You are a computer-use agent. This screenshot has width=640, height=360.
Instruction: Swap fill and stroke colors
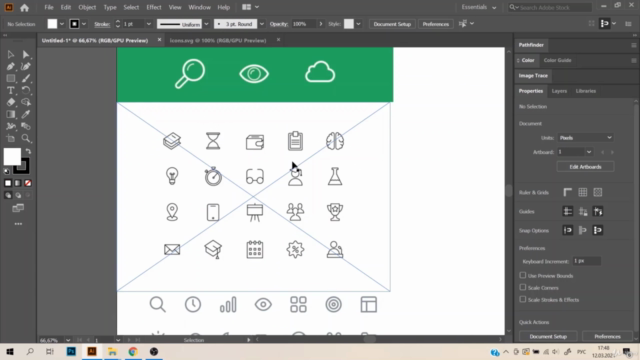[28, 151]
